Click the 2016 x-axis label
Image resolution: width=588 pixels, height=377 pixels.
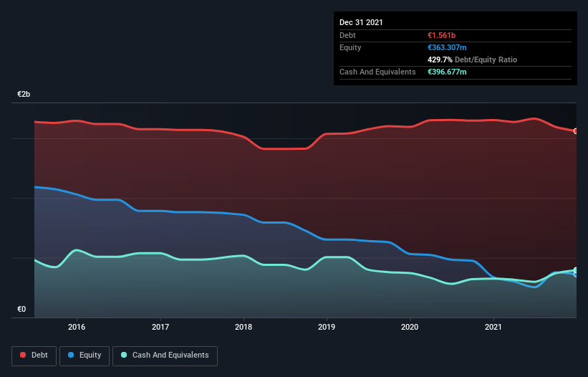click(x=77, y=327)
